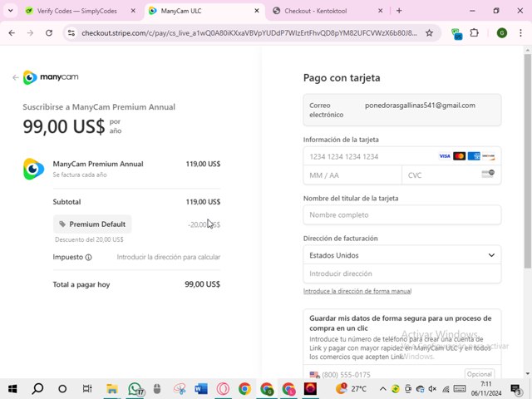Screen dimensions: 532x399
Task: Go forward in the browser
Action: pyautogui.click(x=30, y=33)
